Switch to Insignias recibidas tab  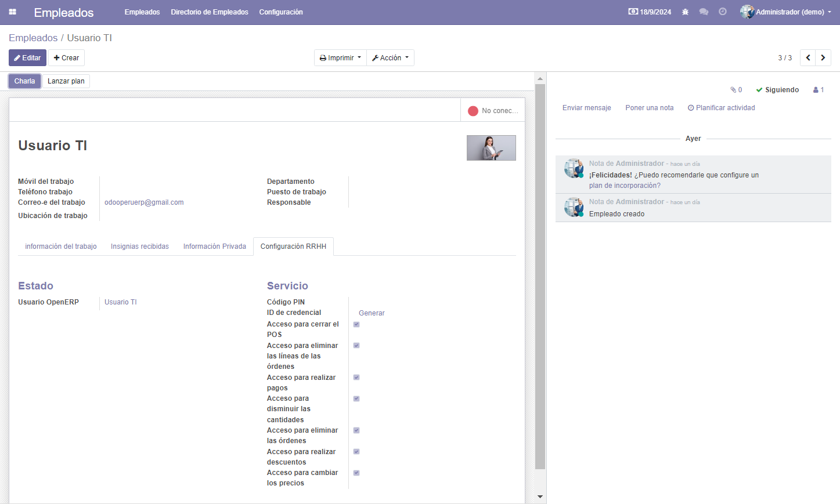point(140,246)
